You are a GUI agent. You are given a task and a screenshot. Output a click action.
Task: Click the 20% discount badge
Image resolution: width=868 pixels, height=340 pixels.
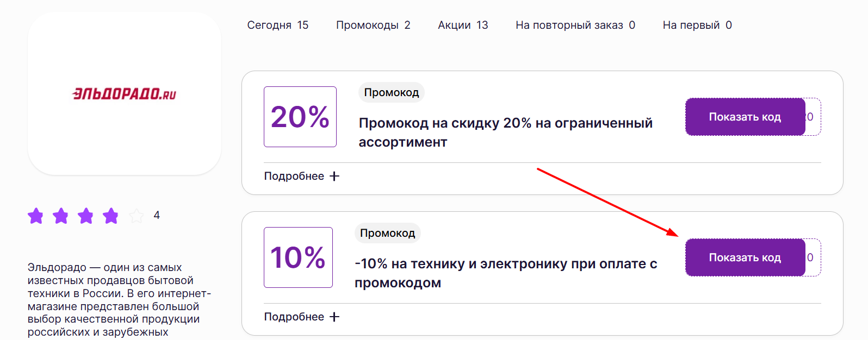pos(300,116)
